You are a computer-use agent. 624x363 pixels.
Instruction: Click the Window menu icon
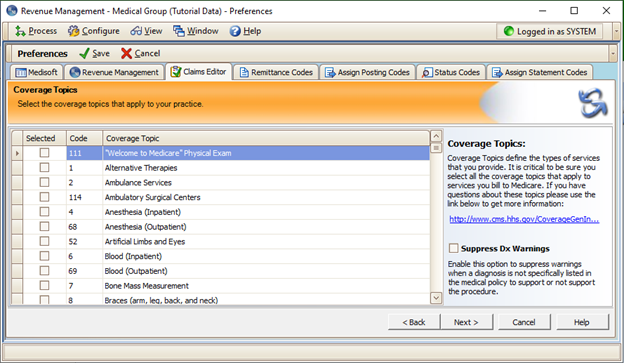point(179,31)
